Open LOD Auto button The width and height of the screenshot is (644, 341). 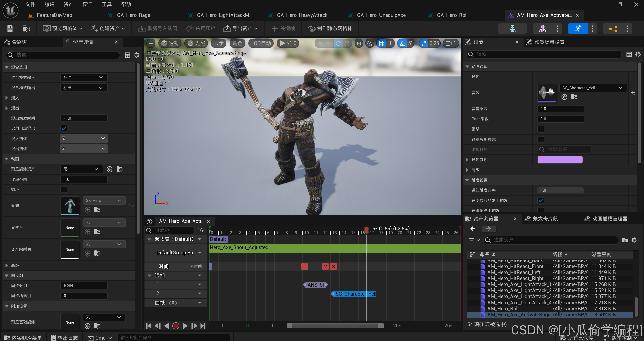coord(261,43)
